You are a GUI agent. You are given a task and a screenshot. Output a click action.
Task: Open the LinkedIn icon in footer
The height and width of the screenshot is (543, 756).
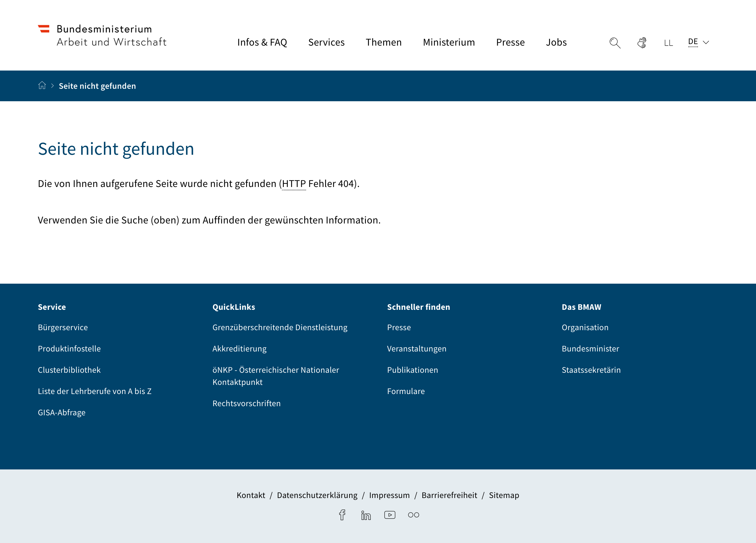pos(366,515)
